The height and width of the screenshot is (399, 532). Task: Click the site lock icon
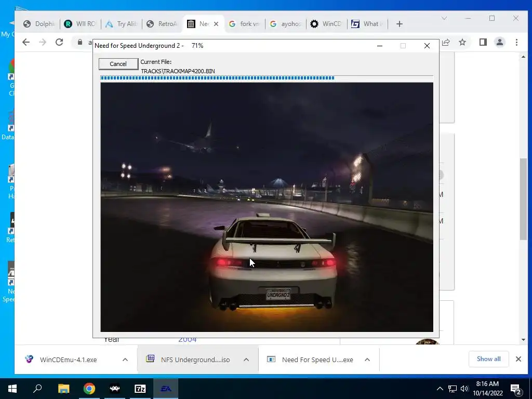[x=79, y=42]
